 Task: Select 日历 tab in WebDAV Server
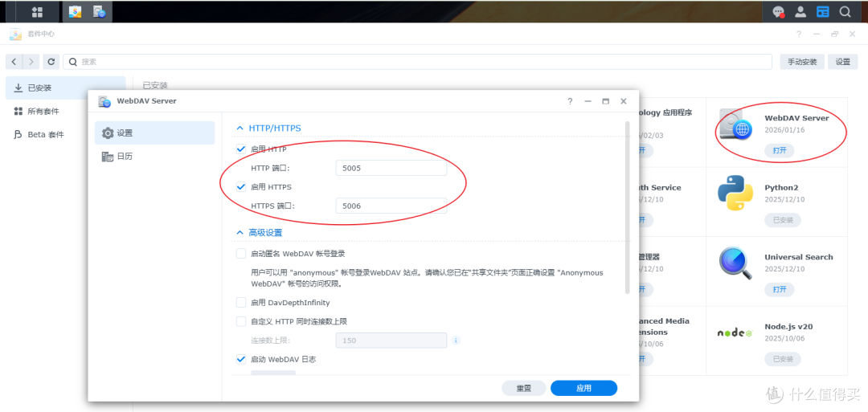click(155, 156)
